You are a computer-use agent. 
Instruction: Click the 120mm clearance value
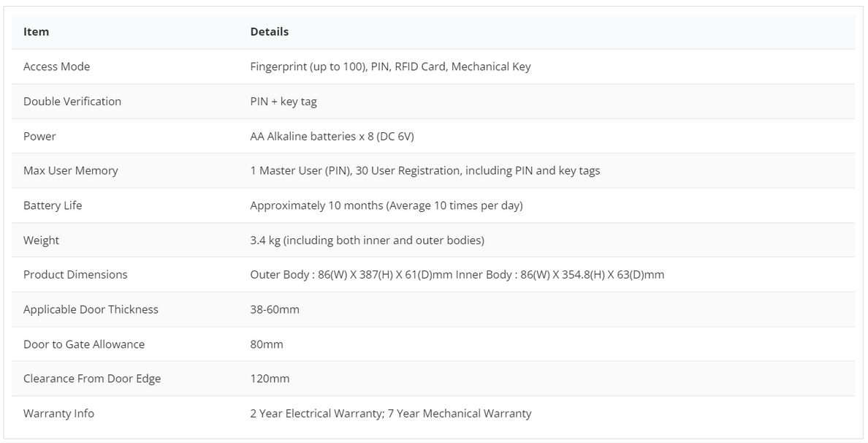(x=270, y=379)
